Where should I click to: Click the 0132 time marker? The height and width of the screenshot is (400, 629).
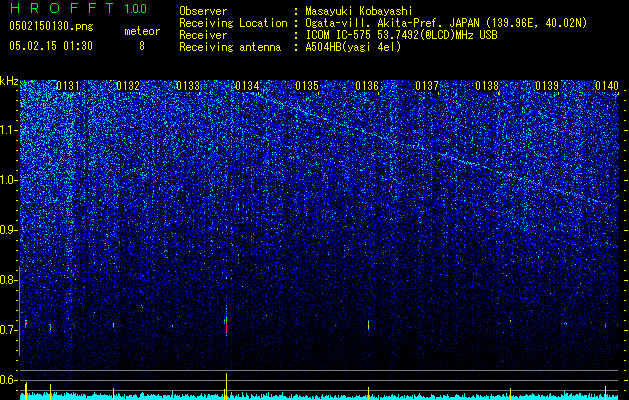pyautogui.click(x=128, y=86)
